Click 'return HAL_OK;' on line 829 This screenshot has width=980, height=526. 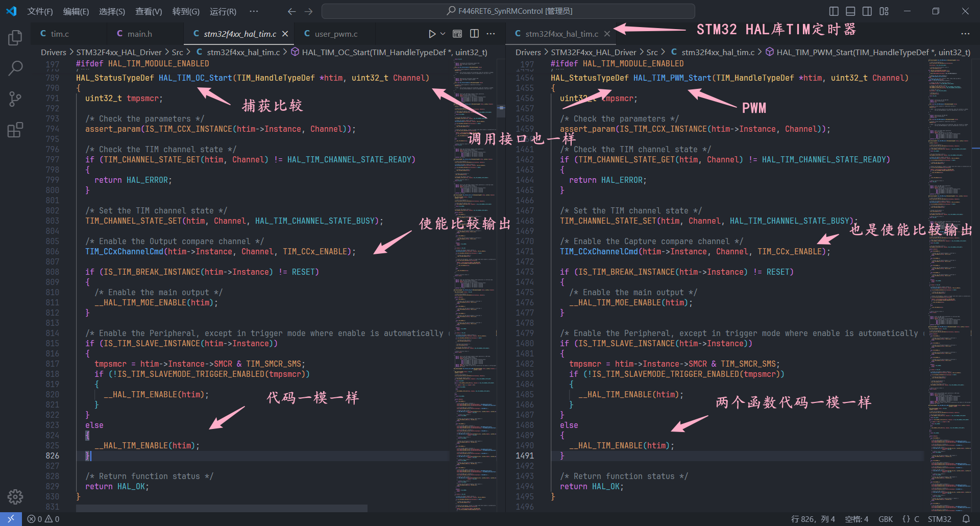pos(117,486)
